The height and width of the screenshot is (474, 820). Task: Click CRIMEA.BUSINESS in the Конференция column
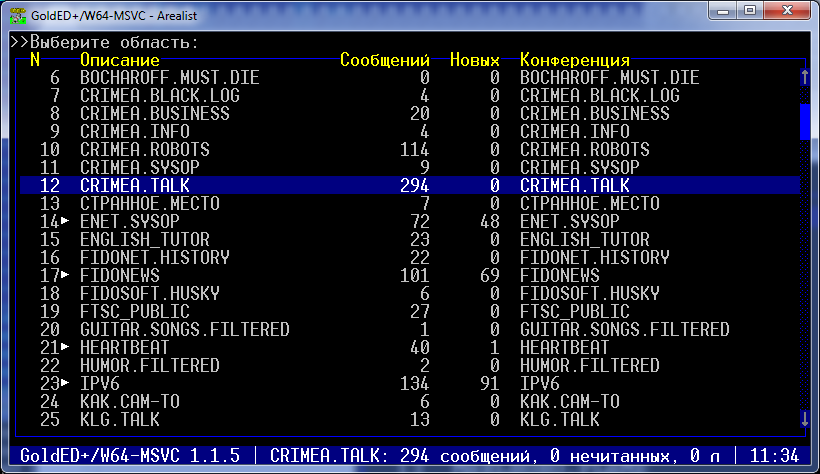point(595,113)
